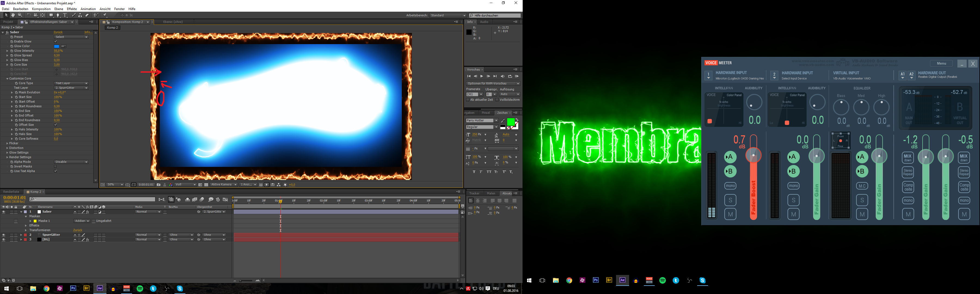Click the Glow Color eyedropper icon
Viewport: 980px width, 294px height.
(x=63, y=46)
